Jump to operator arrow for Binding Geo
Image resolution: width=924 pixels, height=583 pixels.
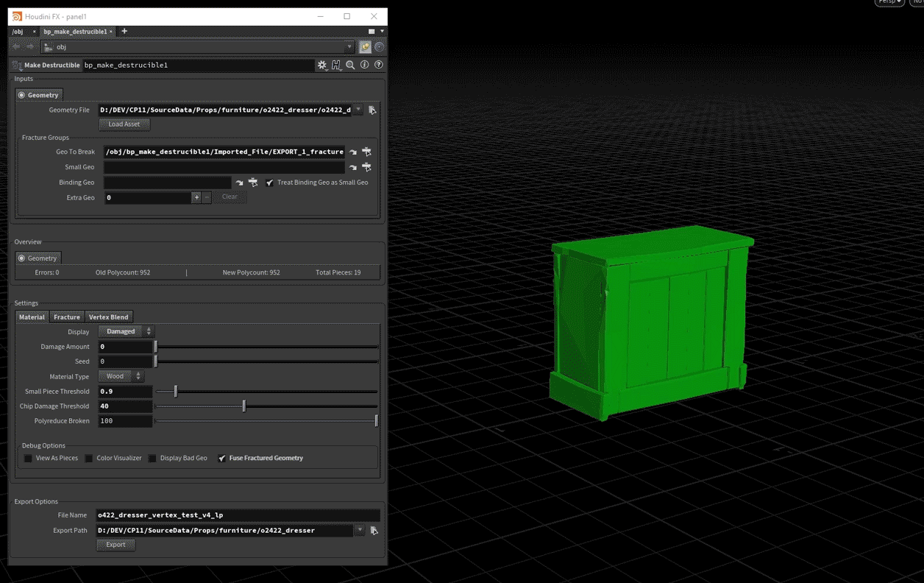[239, 183]
